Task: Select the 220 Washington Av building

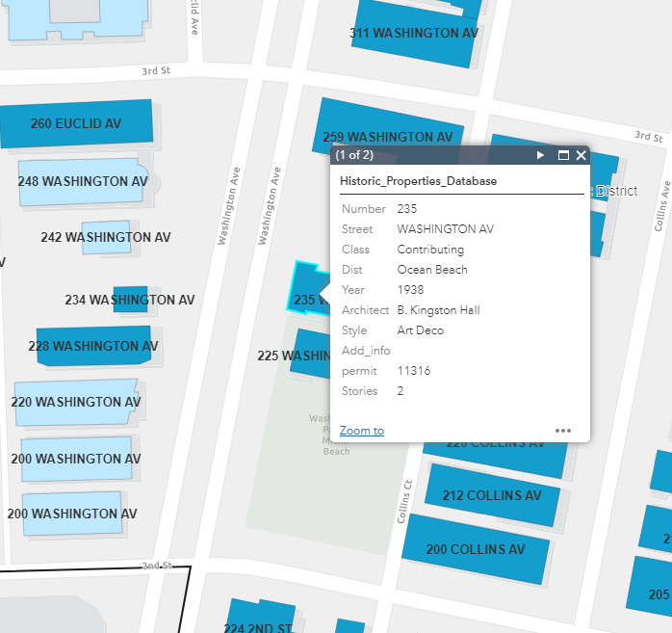Action: click(x=75, y=402)
